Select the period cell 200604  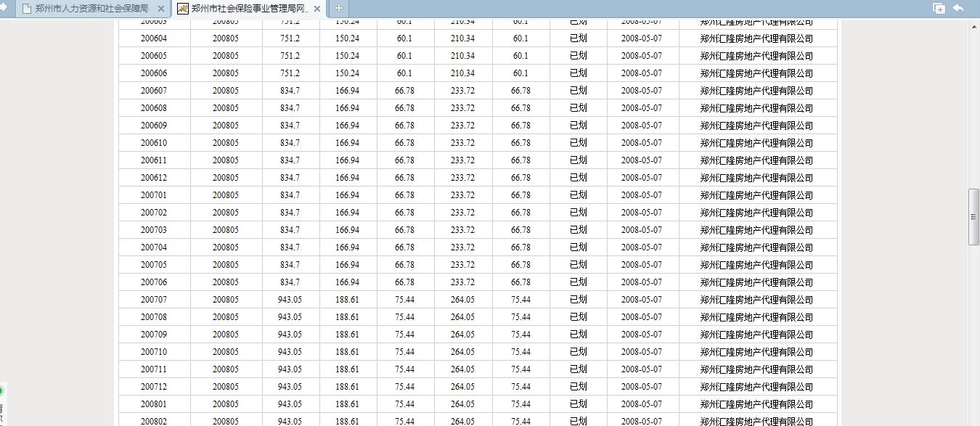154,38
